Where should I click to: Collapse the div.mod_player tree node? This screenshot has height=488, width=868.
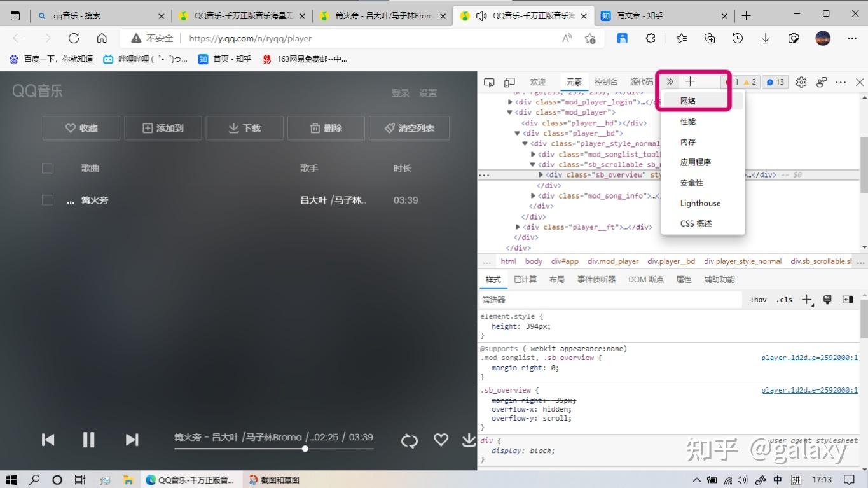point(509,112)
